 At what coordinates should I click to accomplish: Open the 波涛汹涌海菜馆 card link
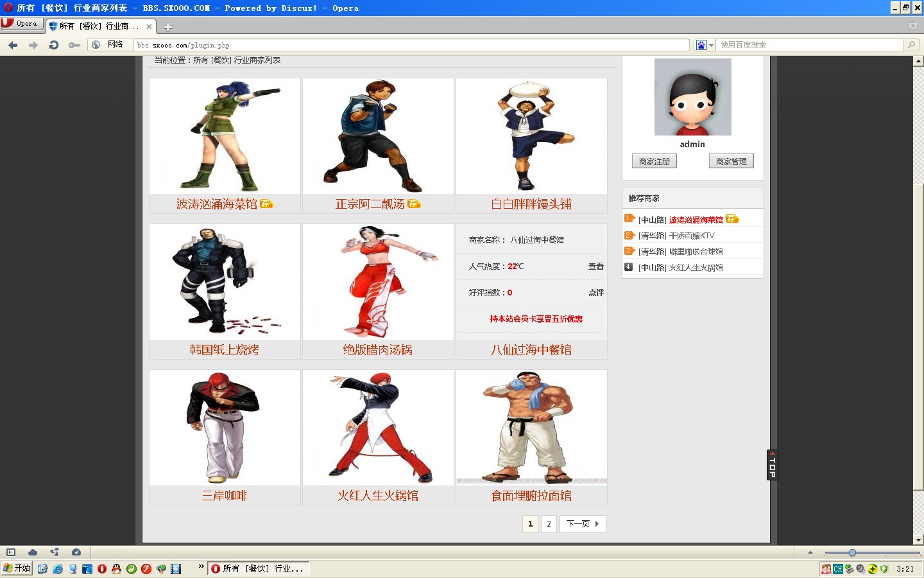[x=217, y=204]
